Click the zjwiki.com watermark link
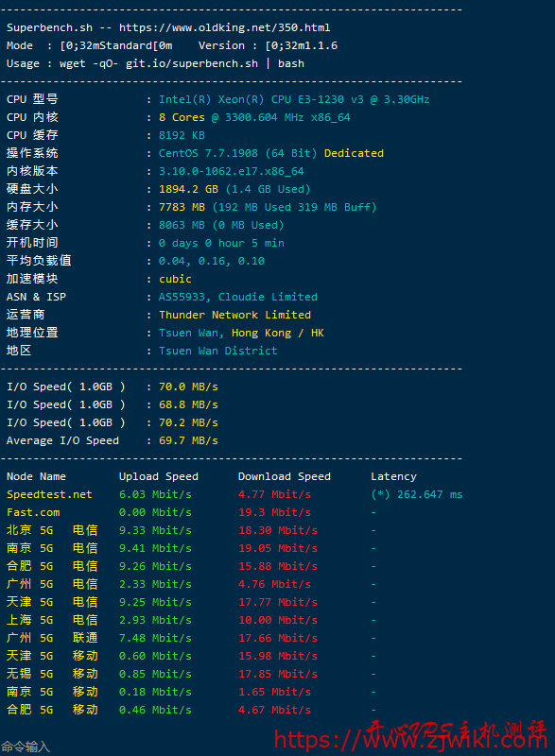Image resolution: width=555 pixels, height=756 pixels. [x=411, y=739]
